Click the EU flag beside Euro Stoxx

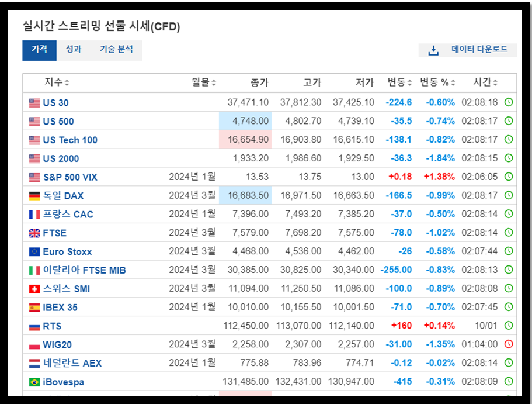(34, 252)
